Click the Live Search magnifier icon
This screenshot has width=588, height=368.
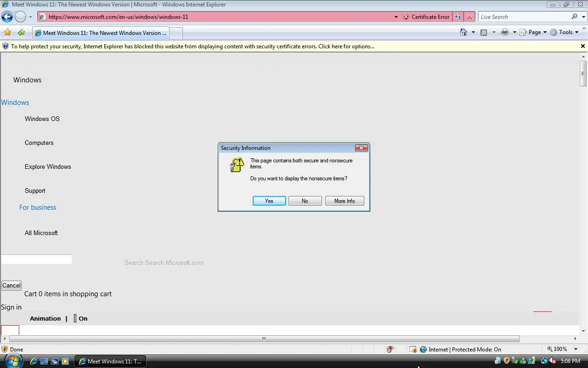[574, 17]
